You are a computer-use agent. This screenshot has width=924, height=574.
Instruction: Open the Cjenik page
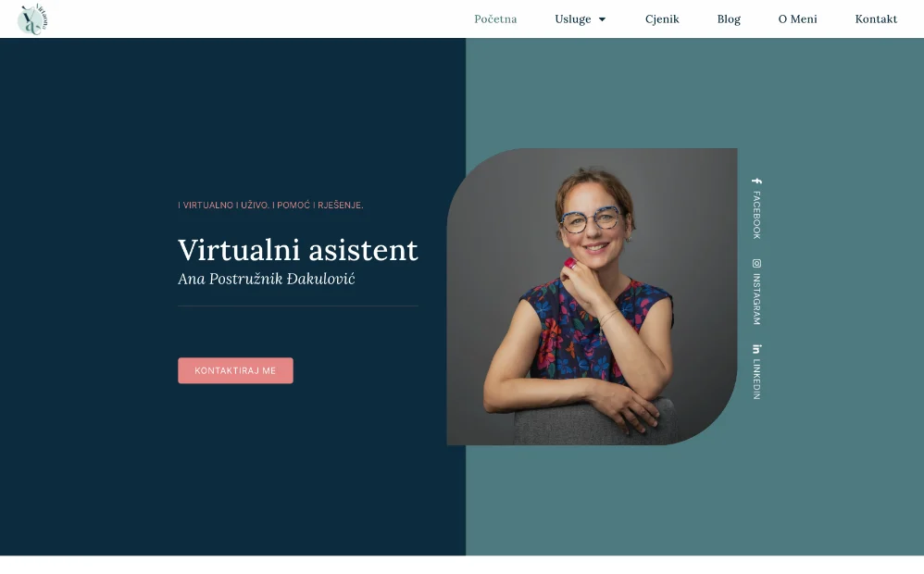tap(662, 19)
